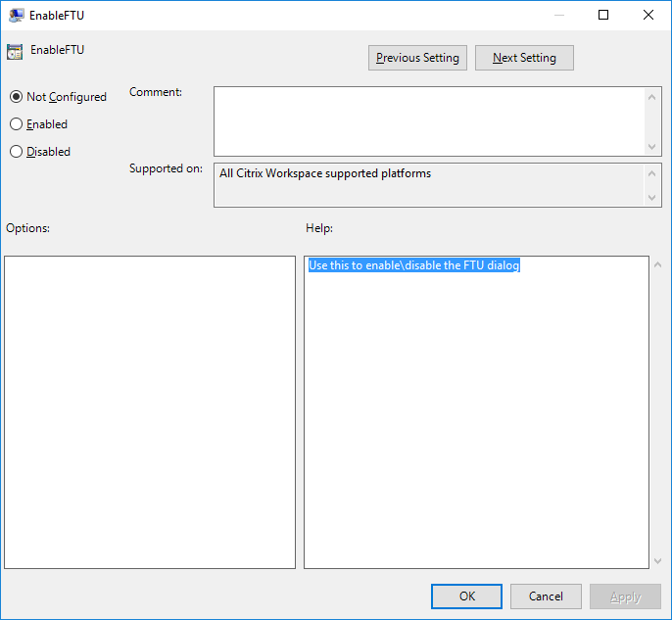Click the Help: label

(x=319, y=228)
